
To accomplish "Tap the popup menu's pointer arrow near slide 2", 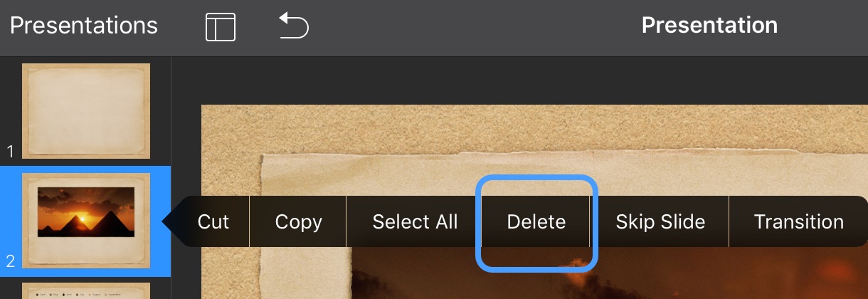I will pos(168,221).
